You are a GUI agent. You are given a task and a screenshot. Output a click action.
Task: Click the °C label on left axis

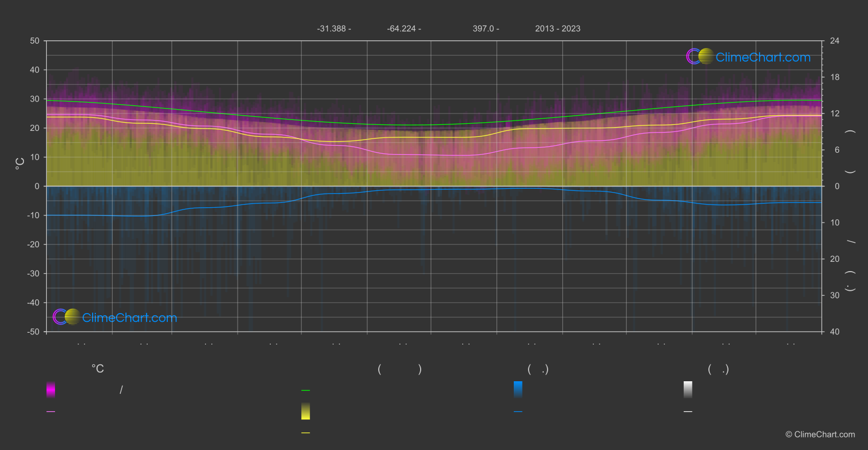point(20,164)
